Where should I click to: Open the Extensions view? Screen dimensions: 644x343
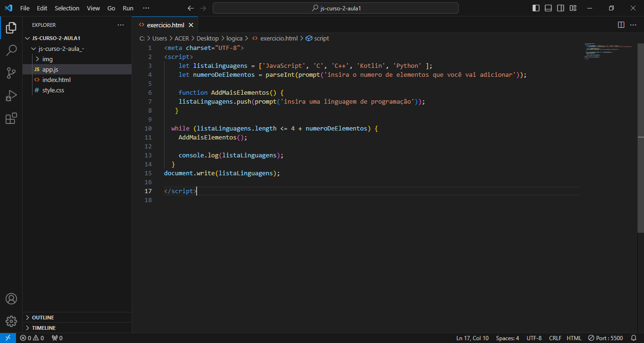pyautogui.click(x=11, y=118)
